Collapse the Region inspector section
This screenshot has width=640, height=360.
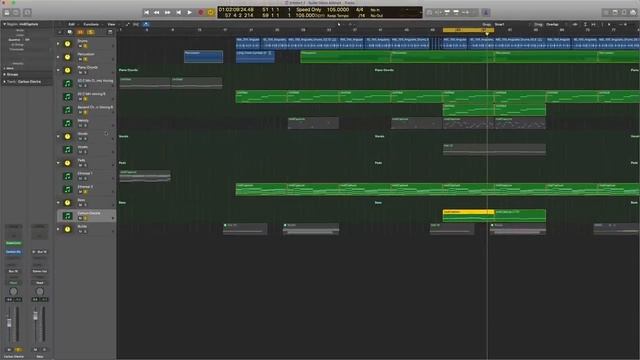pyautogui.click(x=4, y=24)
